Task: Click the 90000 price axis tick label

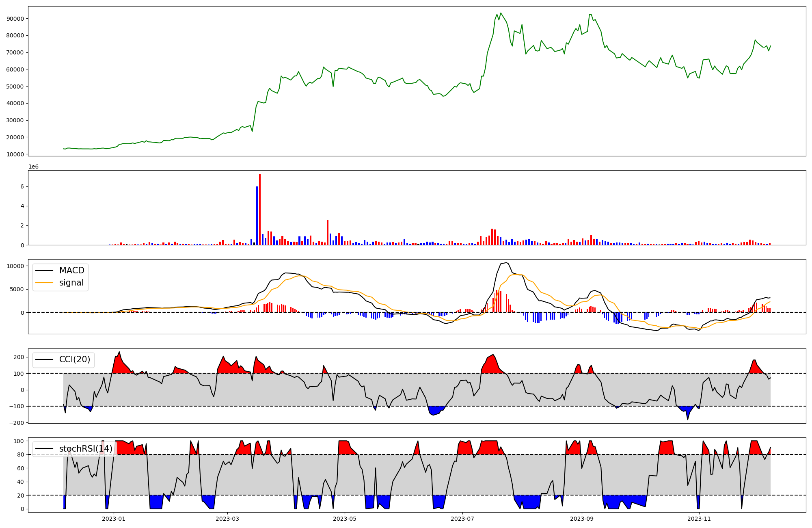Action: 15,19
